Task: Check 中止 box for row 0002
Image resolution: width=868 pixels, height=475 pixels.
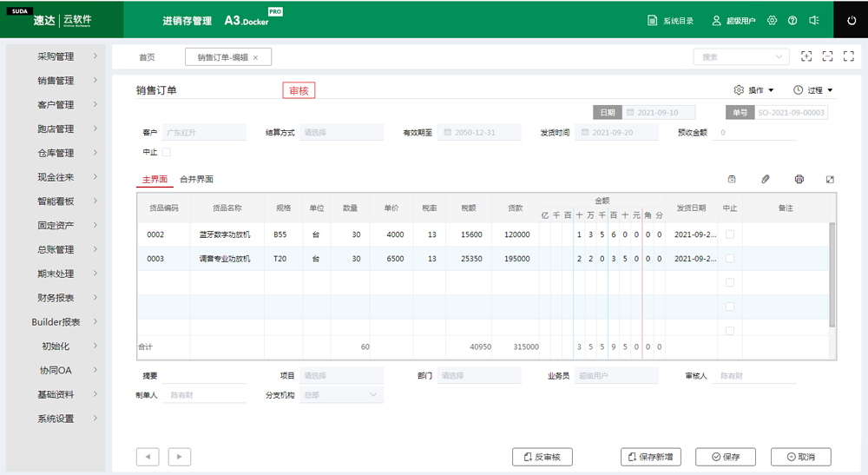Action: [x=729, y=234]
